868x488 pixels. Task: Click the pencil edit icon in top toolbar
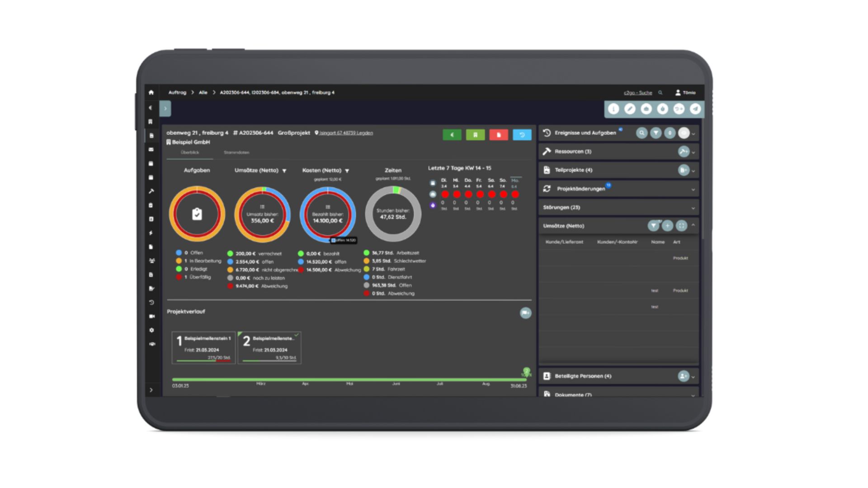[x=630, y=109]
